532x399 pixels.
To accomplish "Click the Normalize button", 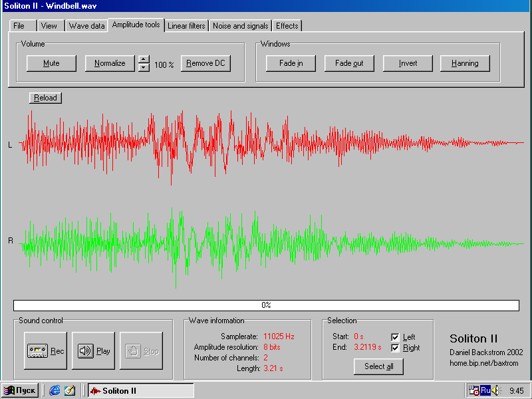I will click(110, 64).
